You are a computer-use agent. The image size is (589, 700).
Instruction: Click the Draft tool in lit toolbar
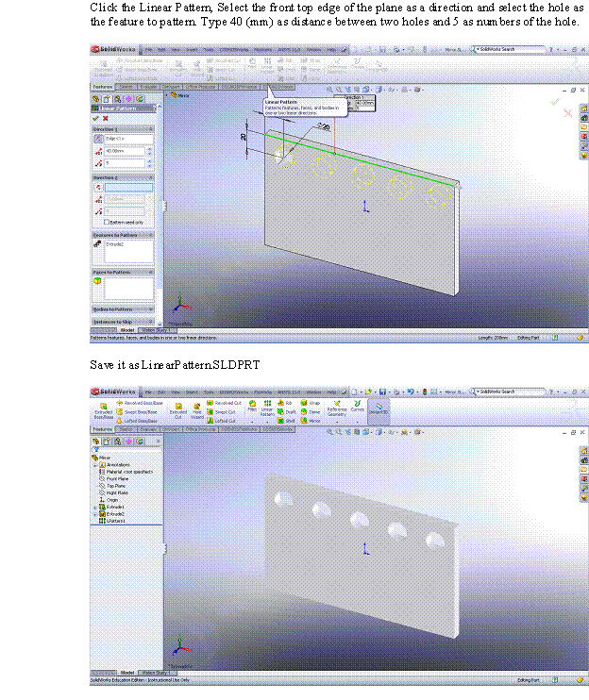click(x=287, y=412)
